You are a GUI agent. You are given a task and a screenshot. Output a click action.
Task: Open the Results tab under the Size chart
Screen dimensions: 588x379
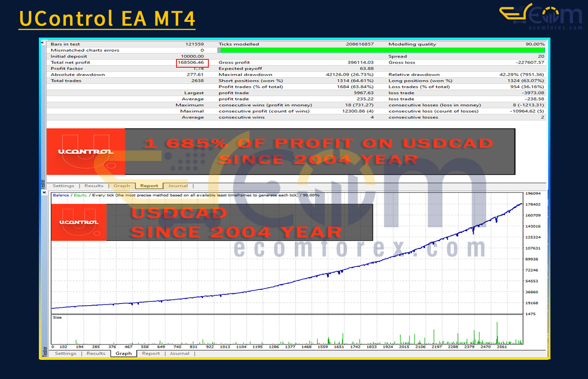(x=96, y=354)
